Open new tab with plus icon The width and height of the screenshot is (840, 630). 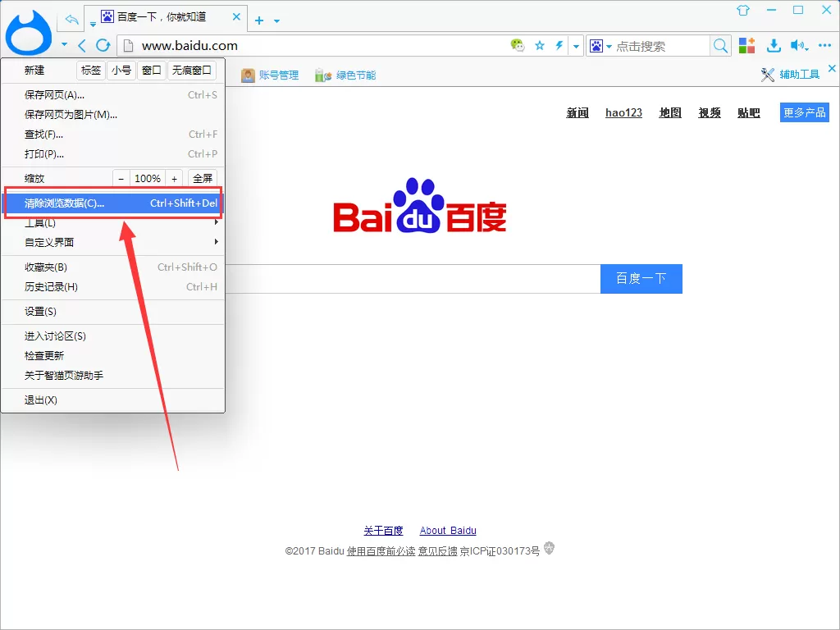[259, 21]
